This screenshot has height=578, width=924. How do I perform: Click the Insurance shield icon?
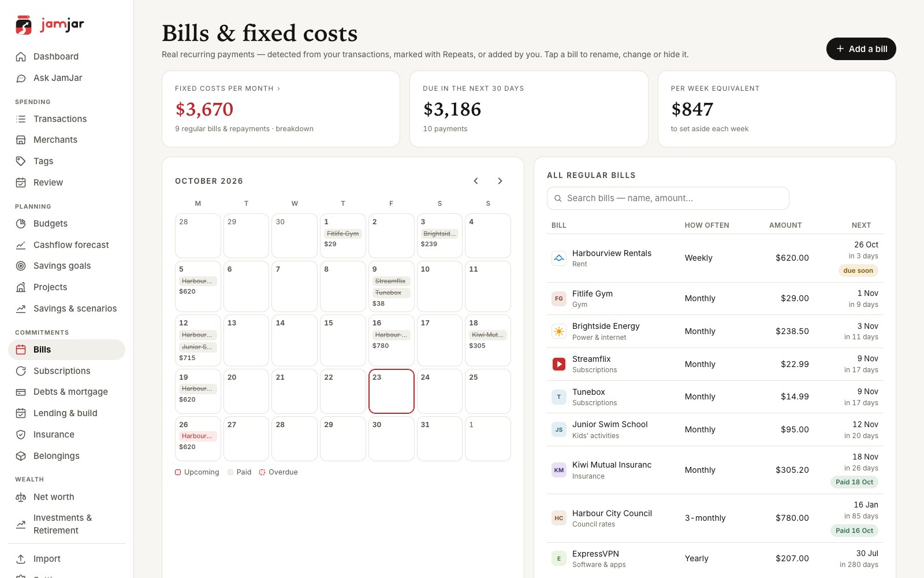[x=21, y=435]
